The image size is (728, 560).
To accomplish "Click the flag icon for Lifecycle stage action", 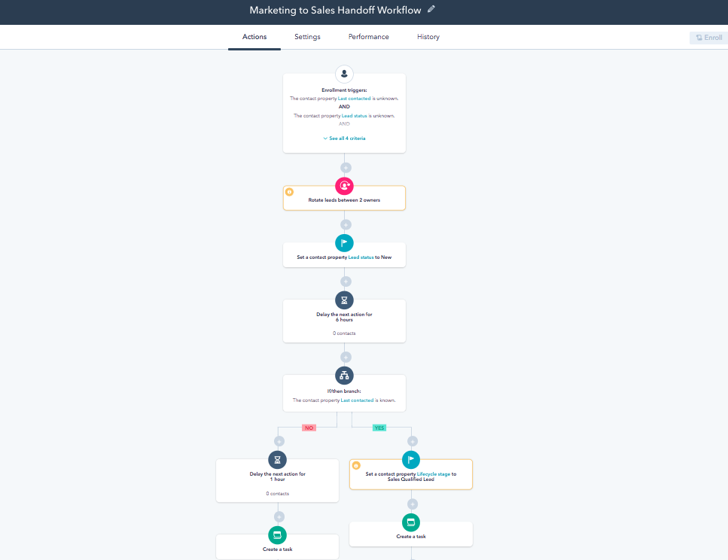I will click(x=411, y=459).
